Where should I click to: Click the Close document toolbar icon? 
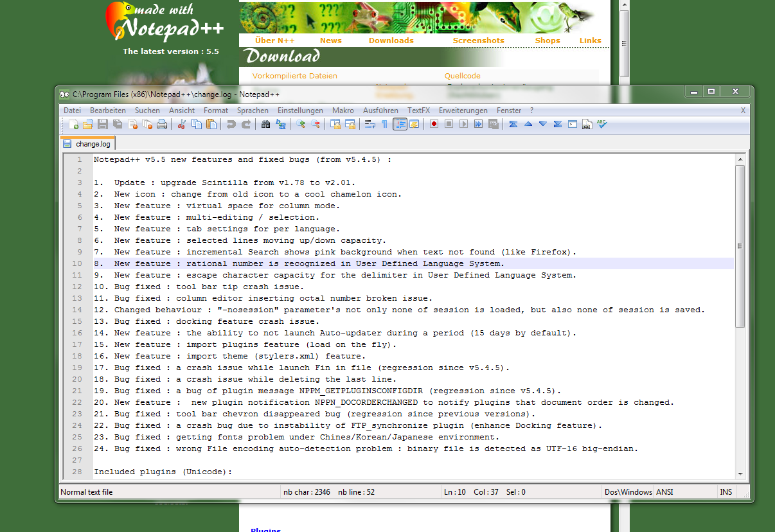click(x=132, y=124)
